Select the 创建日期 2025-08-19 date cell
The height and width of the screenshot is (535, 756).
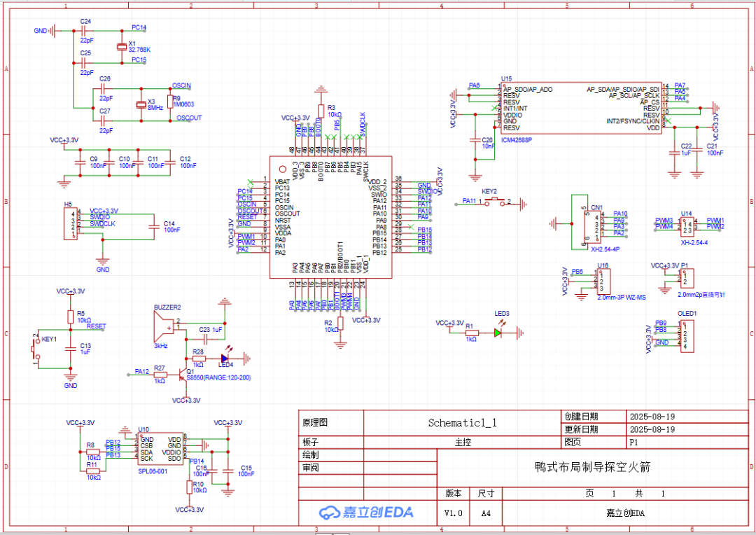[651, 416]
